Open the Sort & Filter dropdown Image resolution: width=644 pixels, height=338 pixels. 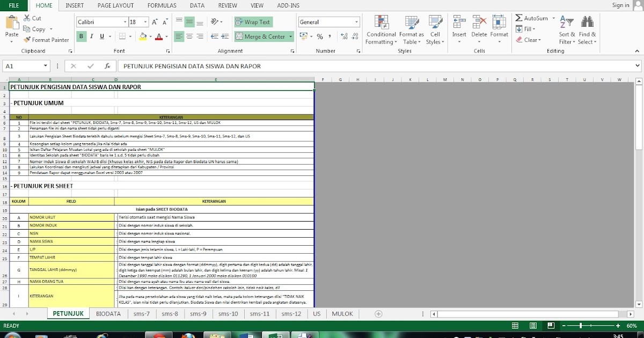pyautogui.click(x=567, y=30)
